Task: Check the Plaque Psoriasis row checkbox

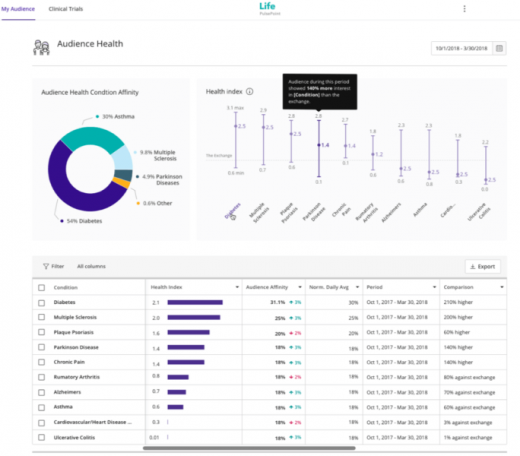Action: click(41, 332)
